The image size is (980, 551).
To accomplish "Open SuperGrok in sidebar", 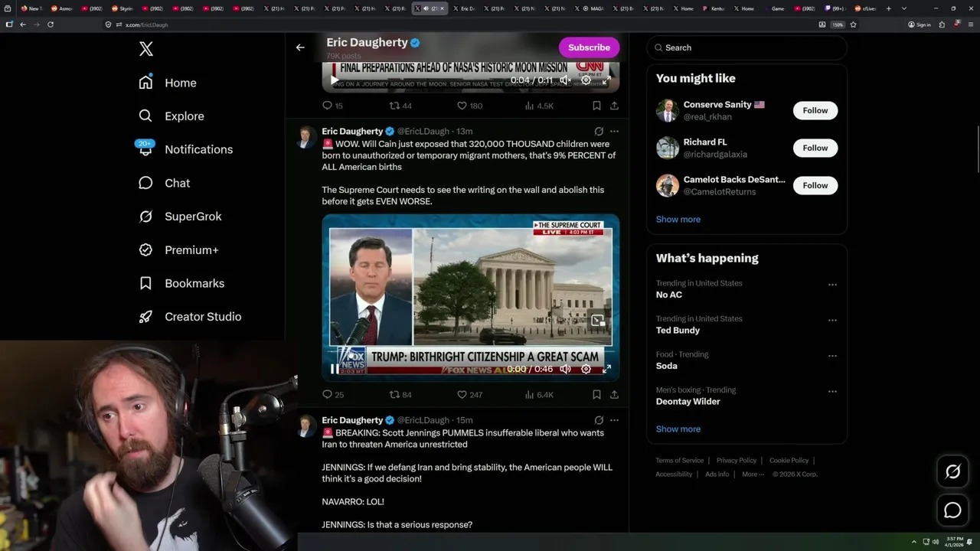I will coord(181,217).
